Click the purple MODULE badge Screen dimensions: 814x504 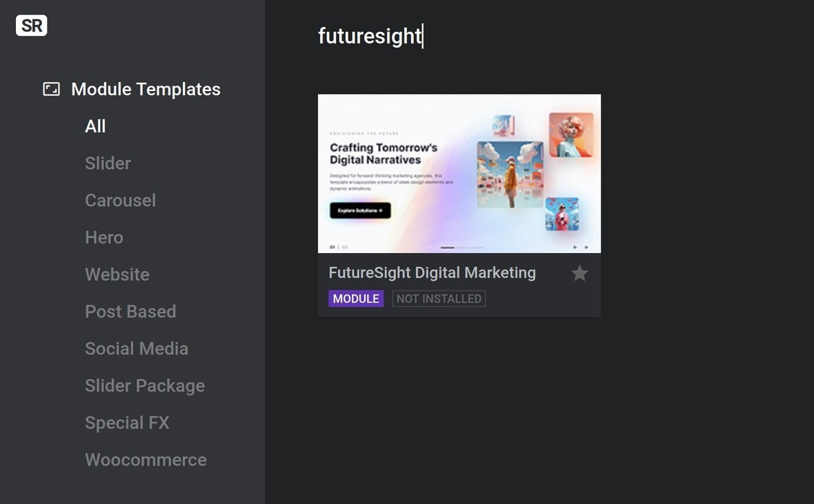(356, 299)
